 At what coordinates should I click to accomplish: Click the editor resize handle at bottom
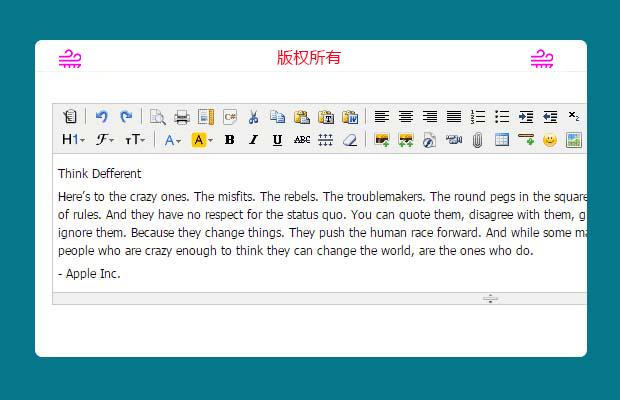pos(490,298)
